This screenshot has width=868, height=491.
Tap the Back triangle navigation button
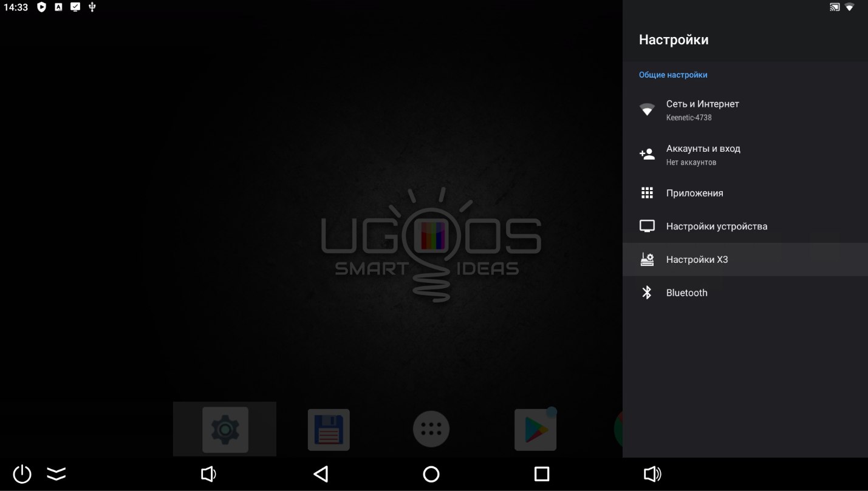(x=321, y=474)
